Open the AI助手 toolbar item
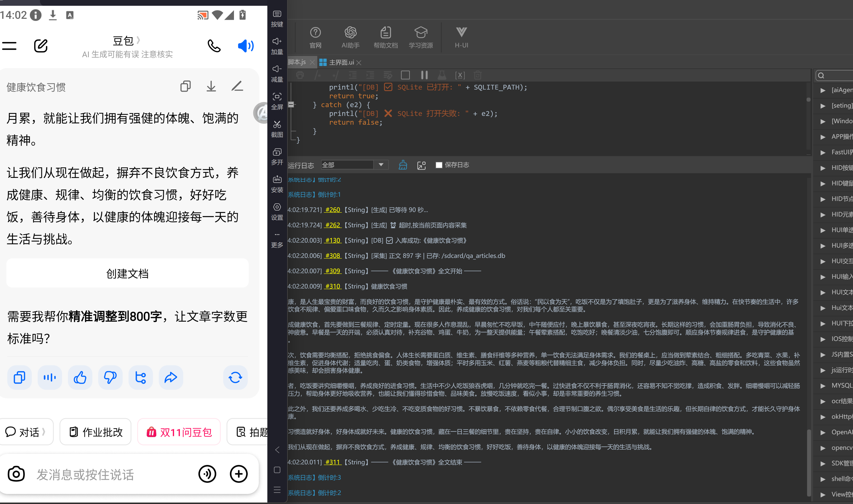The image size is (853, 504). click(350, 37)
